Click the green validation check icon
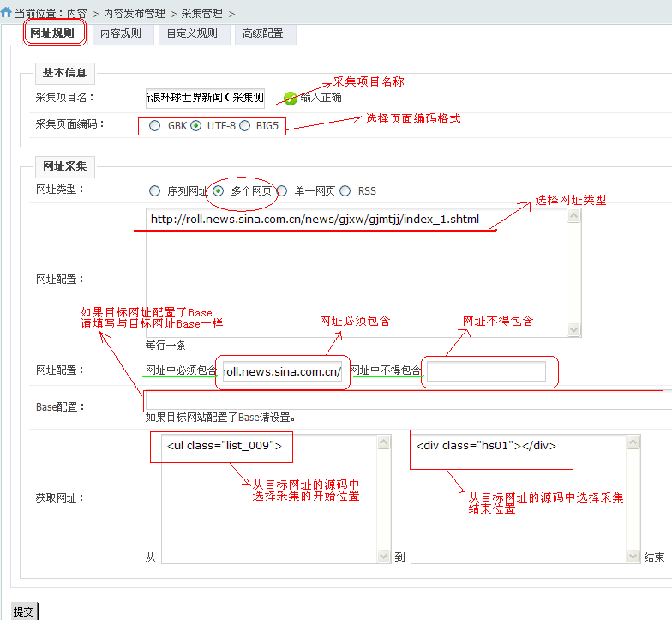 291,98
